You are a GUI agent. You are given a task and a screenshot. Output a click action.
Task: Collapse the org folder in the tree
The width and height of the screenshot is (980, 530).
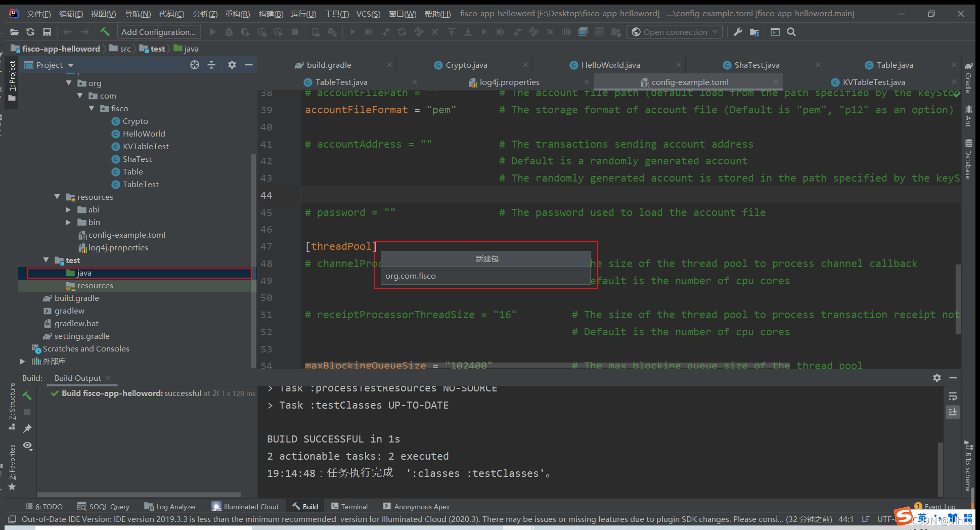point(69,83)
